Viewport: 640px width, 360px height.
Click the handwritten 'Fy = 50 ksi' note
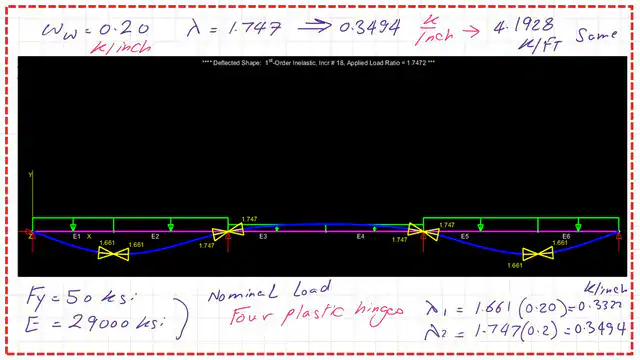pos(82,297)
